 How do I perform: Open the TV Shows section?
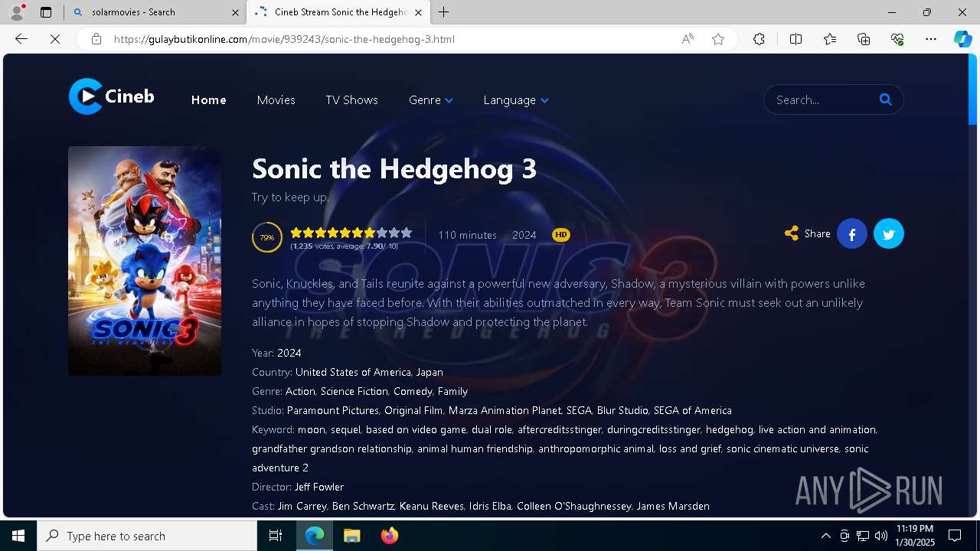click(x=351, y=99)
